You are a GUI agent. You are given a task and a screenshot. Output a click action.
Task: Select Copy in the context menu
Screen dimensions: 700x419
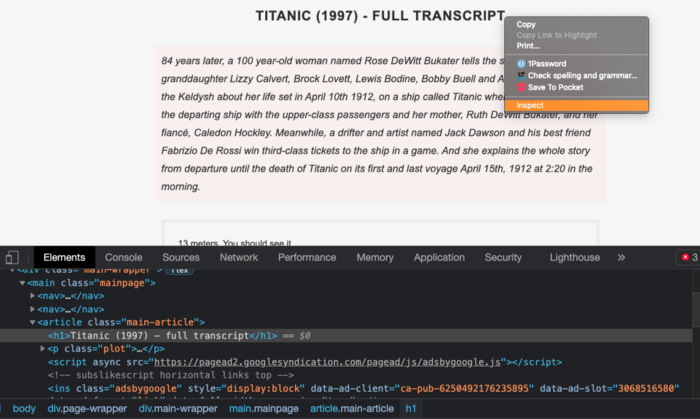[526, 25]
